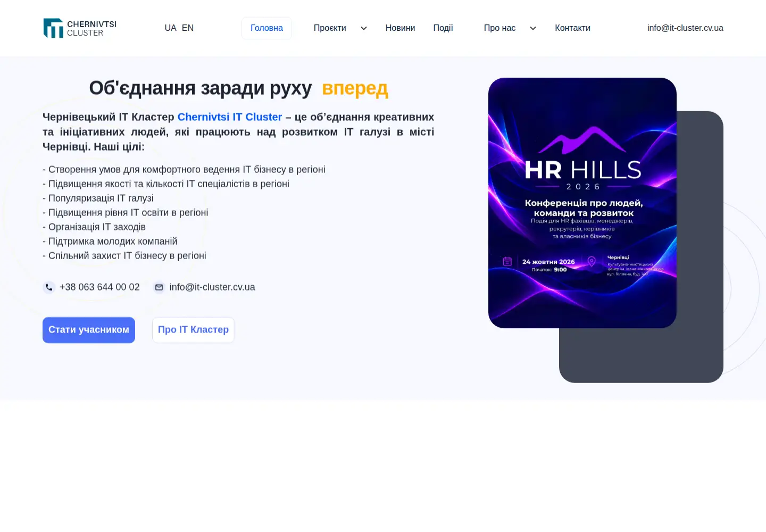Click the heading Об'єднання заради руху вперед
The image size is (766, 532).
(238, 88)
